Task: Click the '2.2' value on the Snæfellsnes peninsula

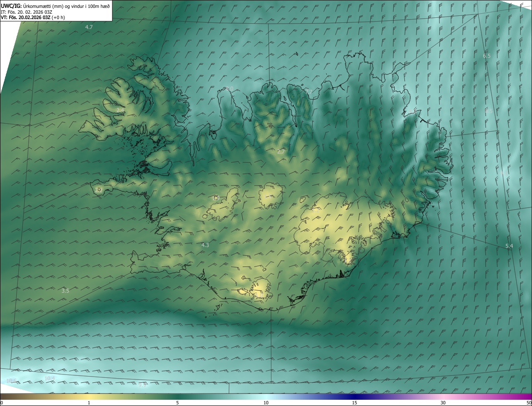Action: (x=99, y=189)
